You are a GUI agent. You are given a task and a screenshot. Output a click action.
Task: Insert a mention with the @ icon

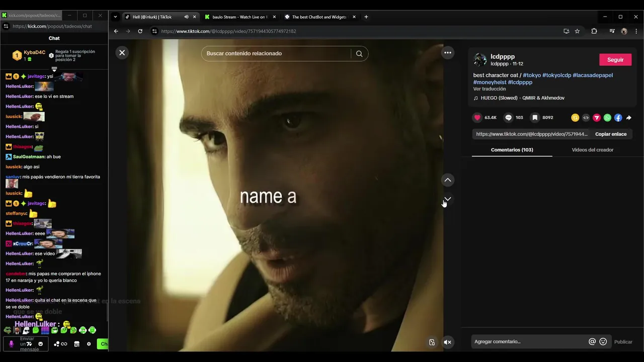click(592, 342)
